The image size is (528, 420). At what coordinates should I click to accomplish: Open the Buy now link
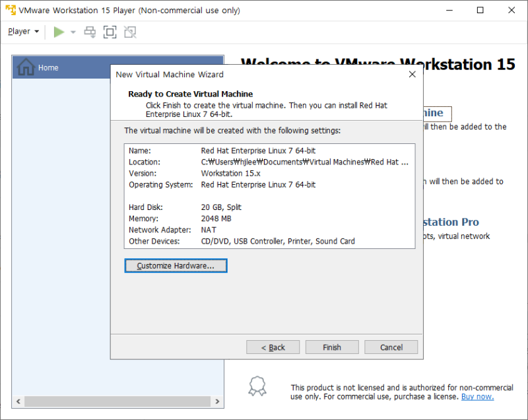coord(477,396)
